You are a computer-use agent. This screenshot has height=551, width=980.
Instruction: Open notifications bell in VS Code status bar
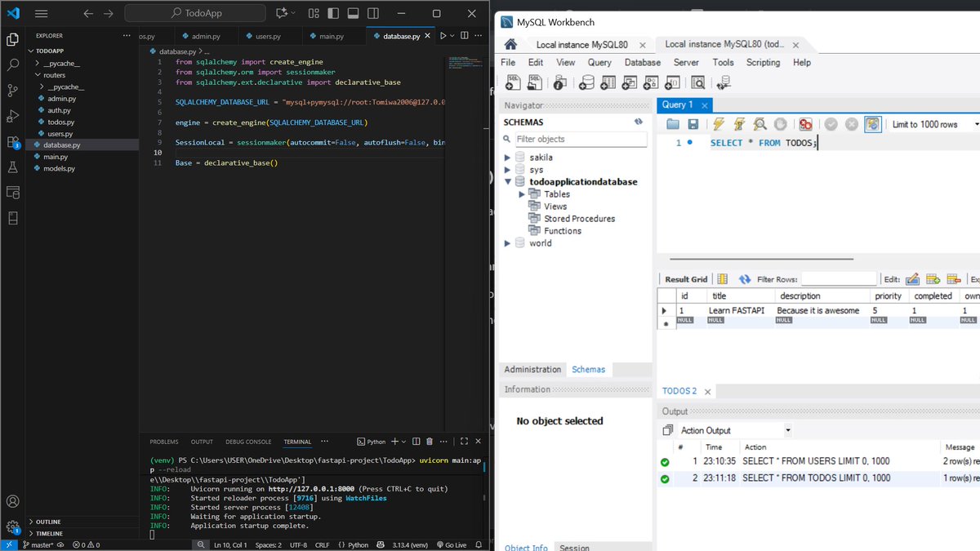click(479, 544)
